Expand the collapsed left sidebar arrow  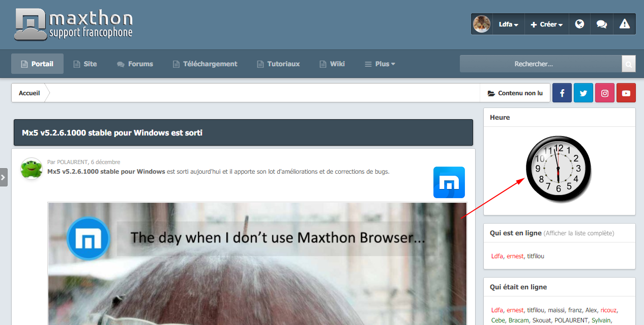(x=3, y=177)
